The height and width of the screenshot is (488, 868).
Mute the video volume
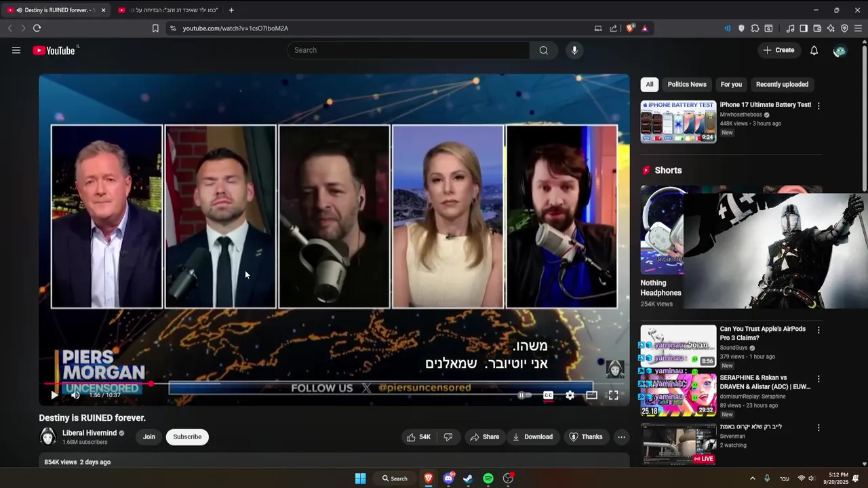[75, 395]
